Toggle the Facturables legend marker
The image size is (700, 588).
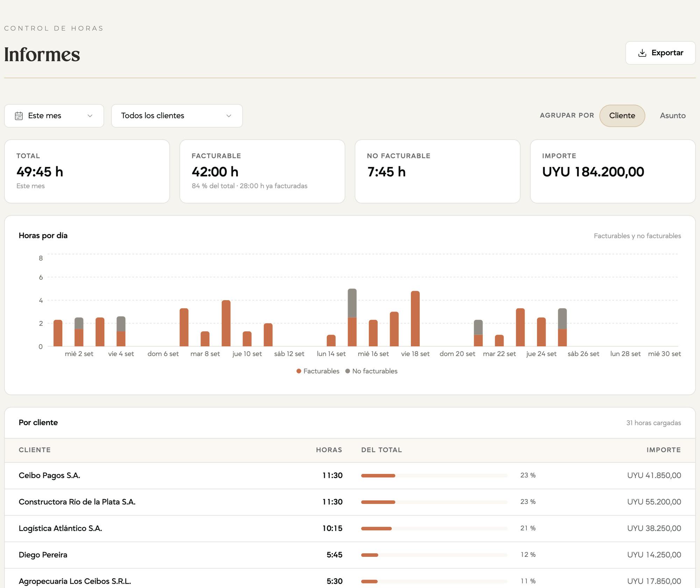299,371
